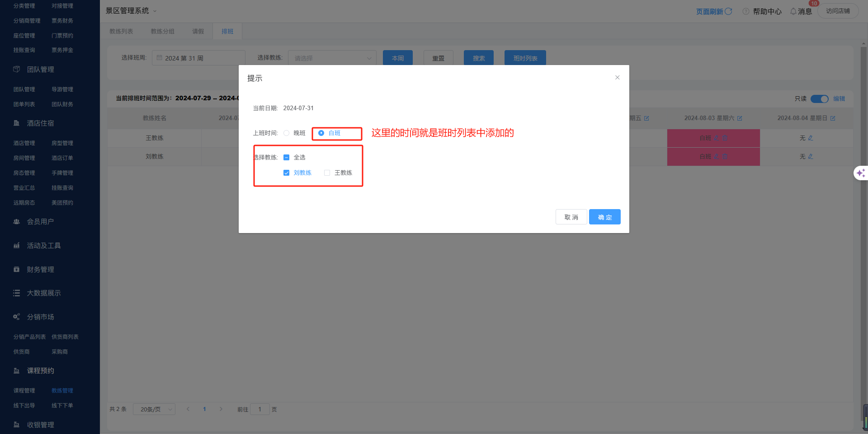
Task: Select the 晚班 radio button
Action: click(x=286, y=133)
